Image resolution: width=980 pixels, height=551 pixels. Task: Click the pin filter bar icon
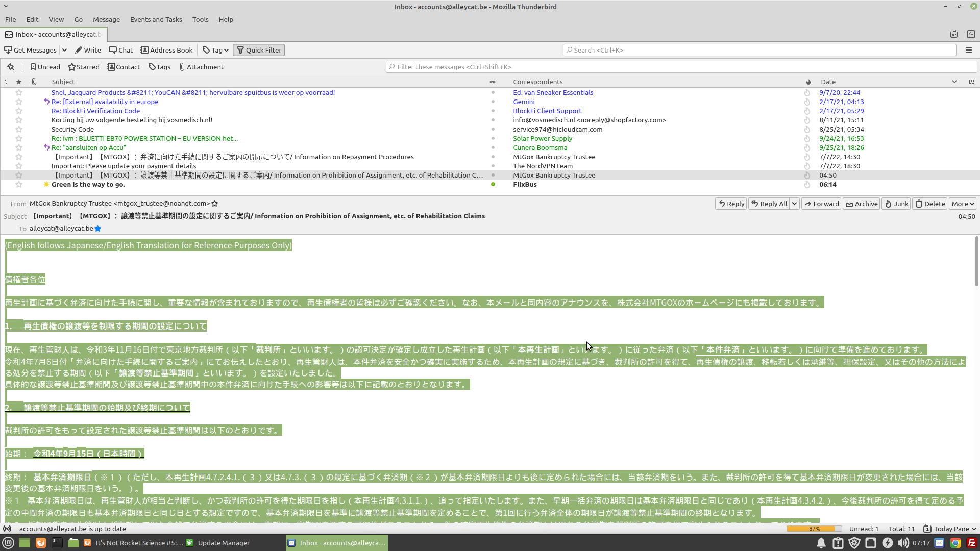pyautogui.click(x=11, y=67)
